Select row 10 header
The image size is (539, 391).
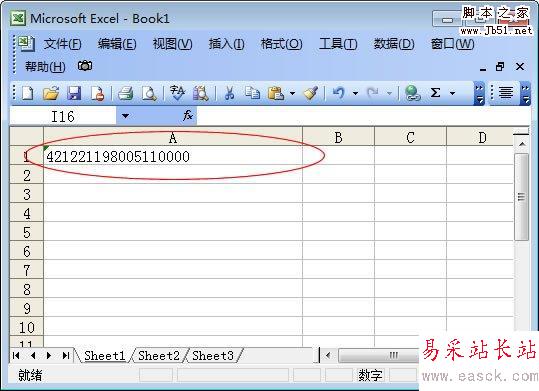[x=27, y=327]
